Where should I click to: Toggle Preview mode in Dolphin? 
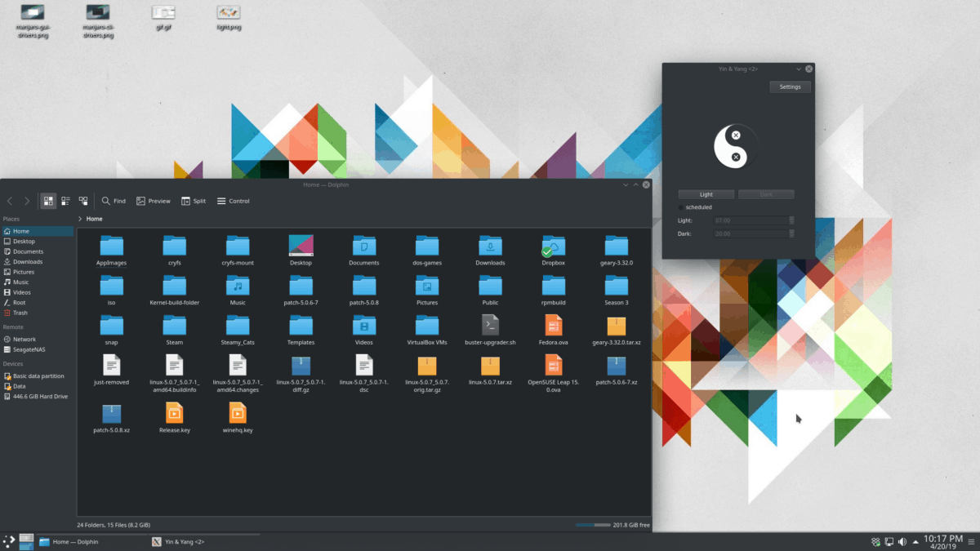click(154, 201)
